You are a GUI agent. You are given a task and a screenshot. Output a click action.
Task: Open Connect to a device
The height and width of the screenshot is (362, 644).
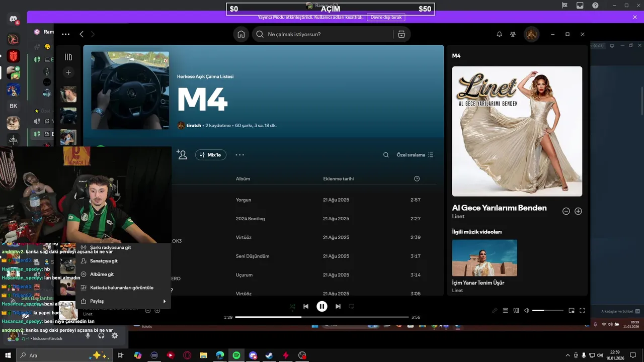coord(516,311)
